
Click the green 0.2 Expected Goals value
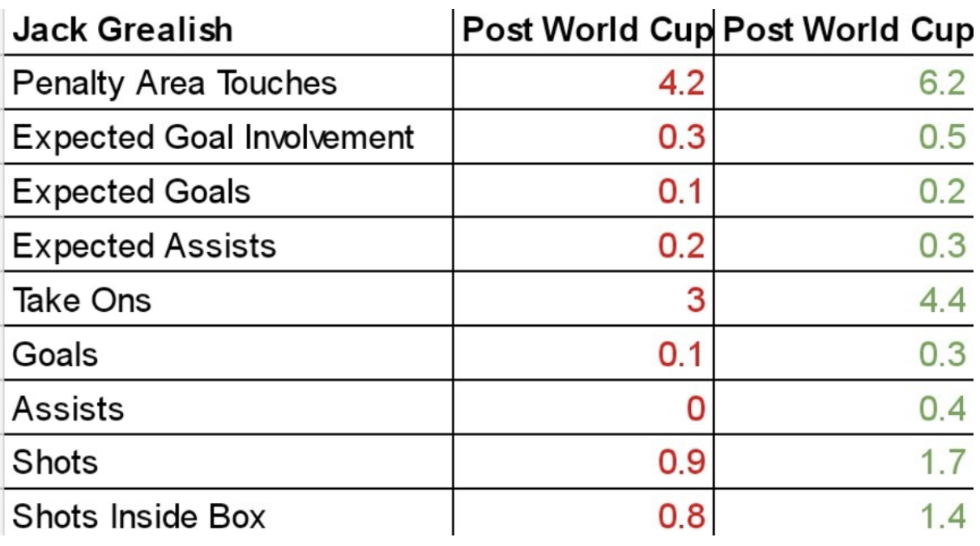click(x=843, y=190)
